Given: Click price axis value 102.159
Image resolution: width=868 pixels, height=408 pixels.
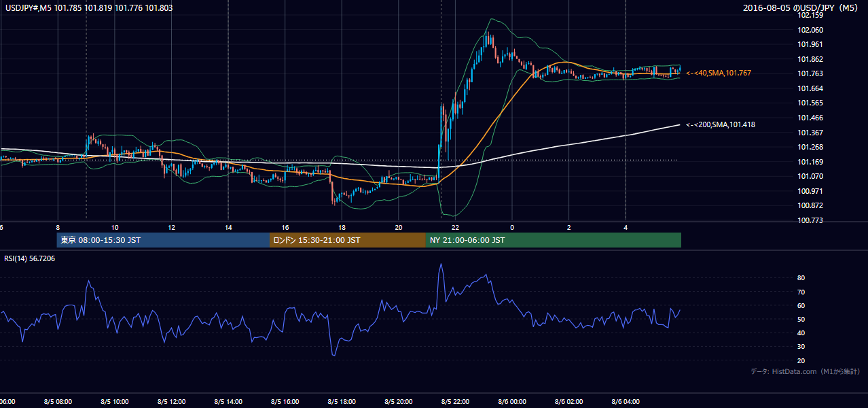Looking at the screenshot, I should click(x=810, y=15).
